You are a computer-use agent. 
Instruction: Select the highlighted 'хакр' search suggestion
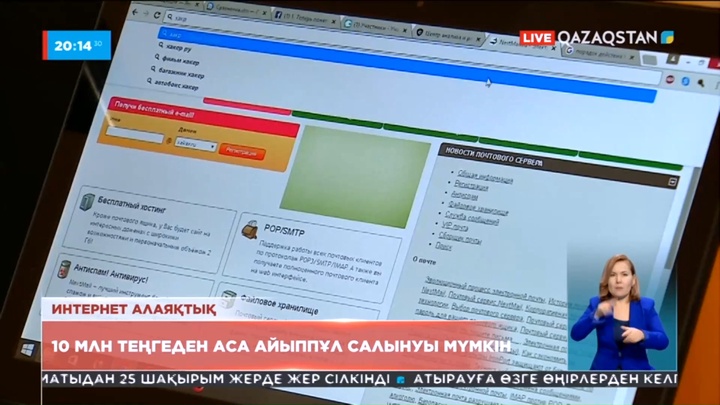point(407,65)
